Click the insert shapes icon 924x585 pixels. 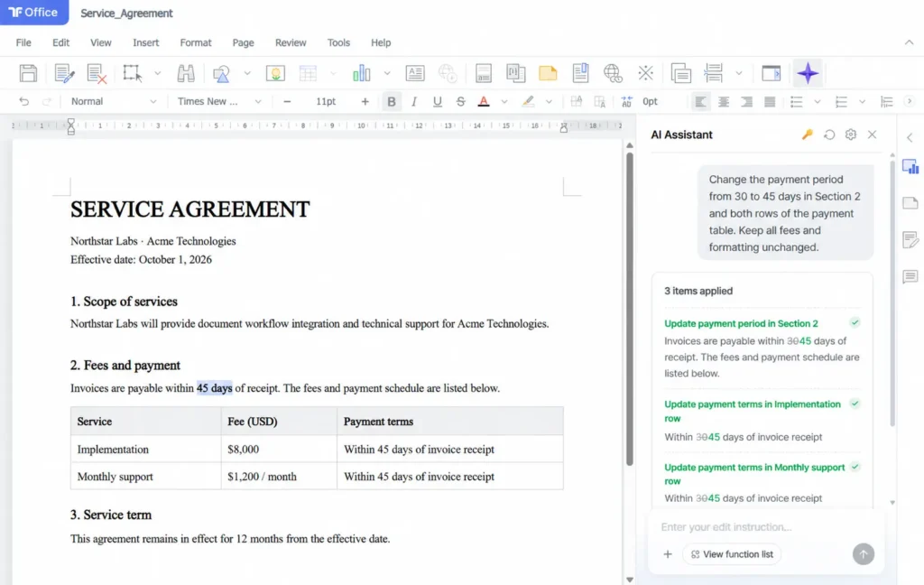pyautogui.click(x=222, y=74)
